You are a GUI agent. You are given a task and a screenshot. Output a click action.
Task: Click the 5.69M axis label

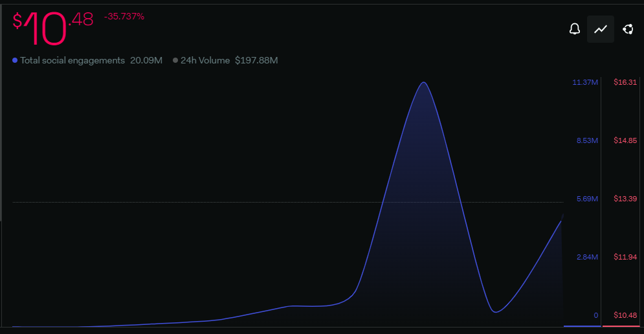click(587, 199)
